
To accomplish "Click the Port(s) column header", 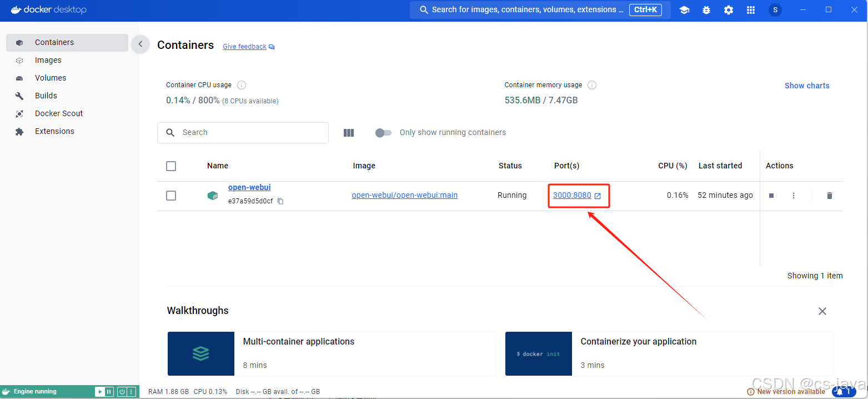I will pyautogui.click(x=567, y=166).
